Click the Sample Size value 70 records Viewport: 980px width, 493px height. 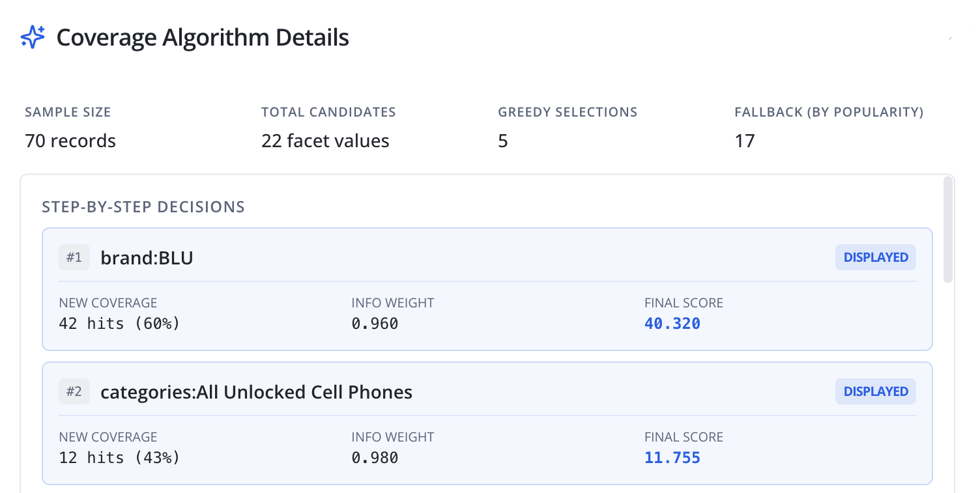click(x=70, y=141)
